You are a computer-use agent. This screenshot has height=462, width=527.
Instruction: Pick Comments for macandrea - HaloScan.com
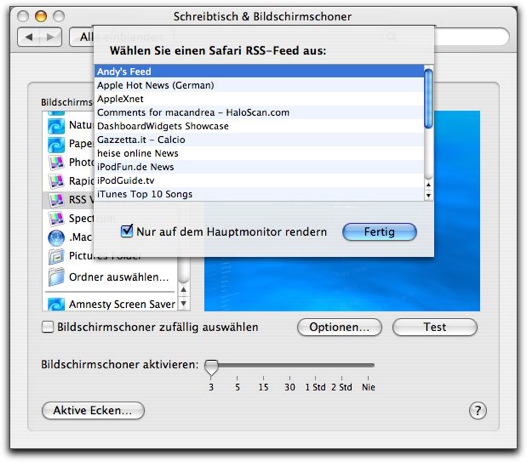(259, 113)
